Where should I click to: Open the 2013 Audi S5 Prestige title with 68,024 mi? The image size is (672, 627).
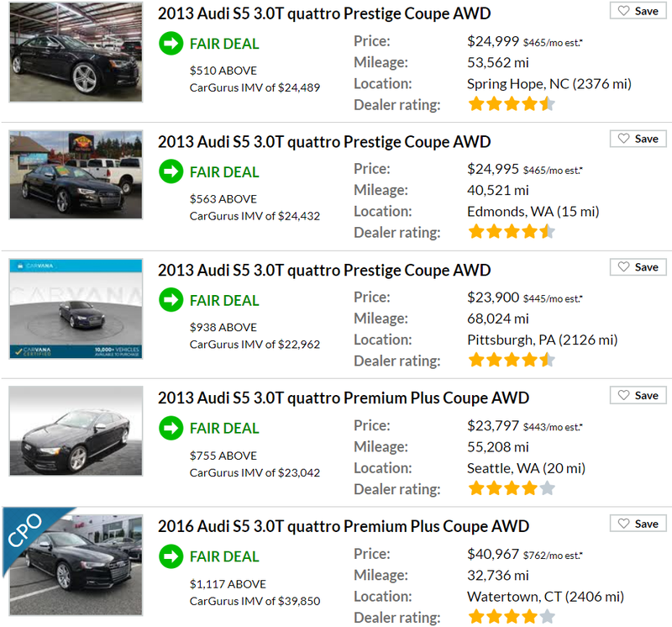[x=324, y=270]
